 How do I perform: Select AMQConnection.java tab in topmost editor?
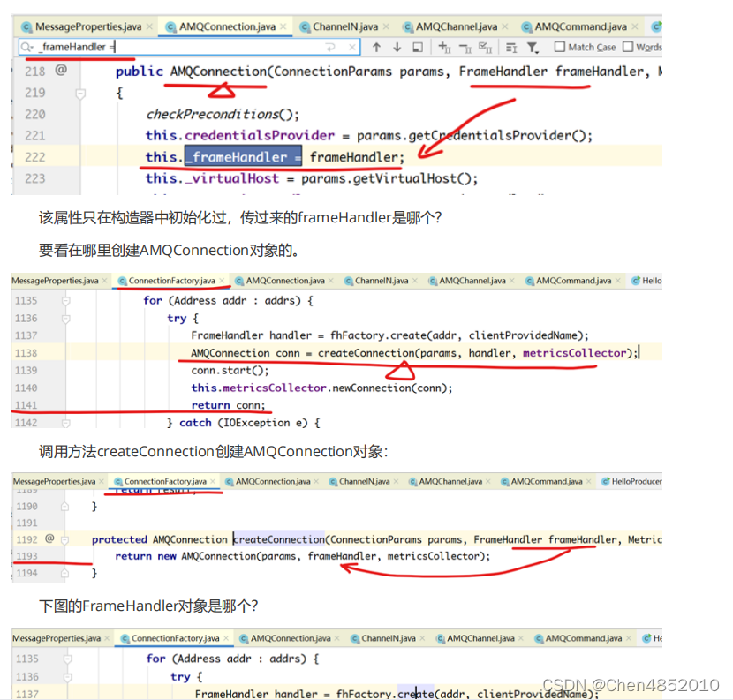coord(227,26)
